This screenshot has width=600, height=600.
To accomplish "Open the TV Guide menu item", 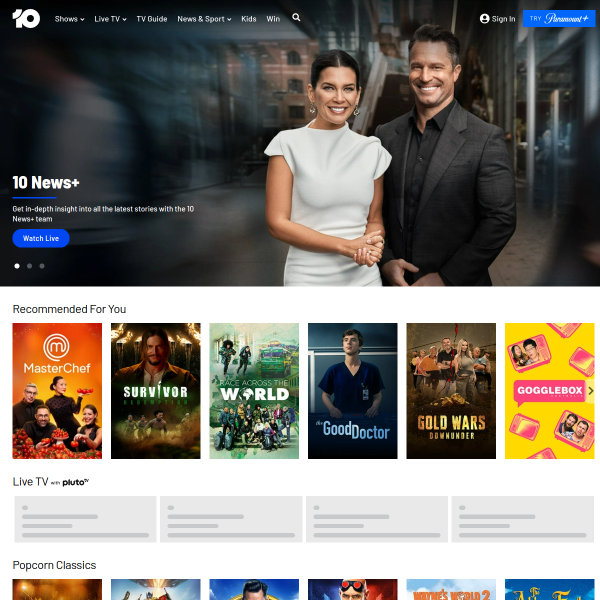I will click(x=152, y=19).
